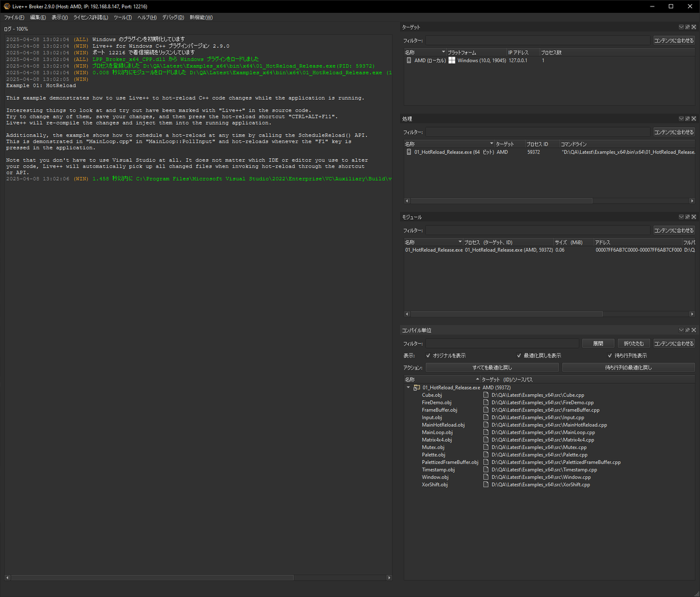Click the document icon next to Cube.cpp path

coord(487,395)
